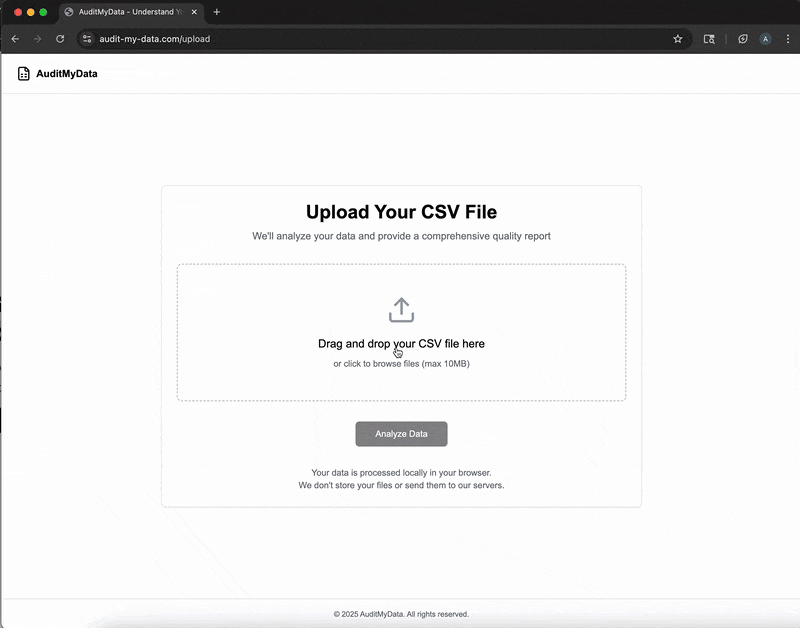The height and width of the screenshot is (628, 800).
Task: Reload the upload page
Action: tap(60, 39)
